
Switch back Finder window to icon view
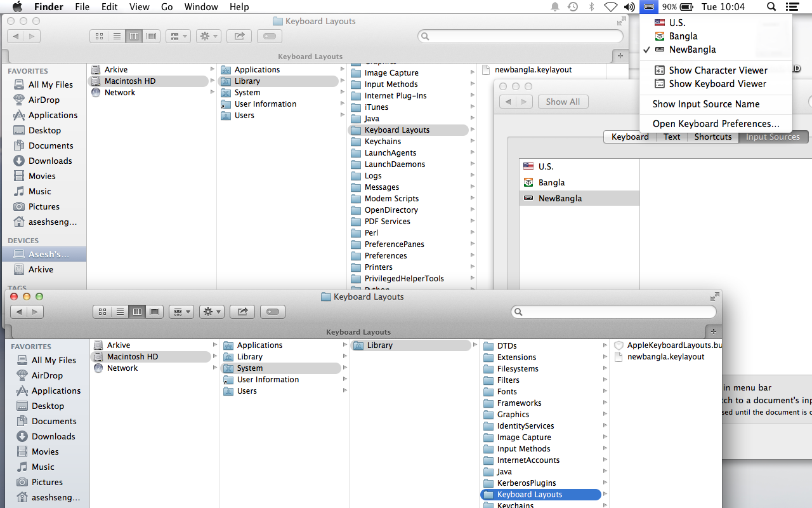pos(99,36)
